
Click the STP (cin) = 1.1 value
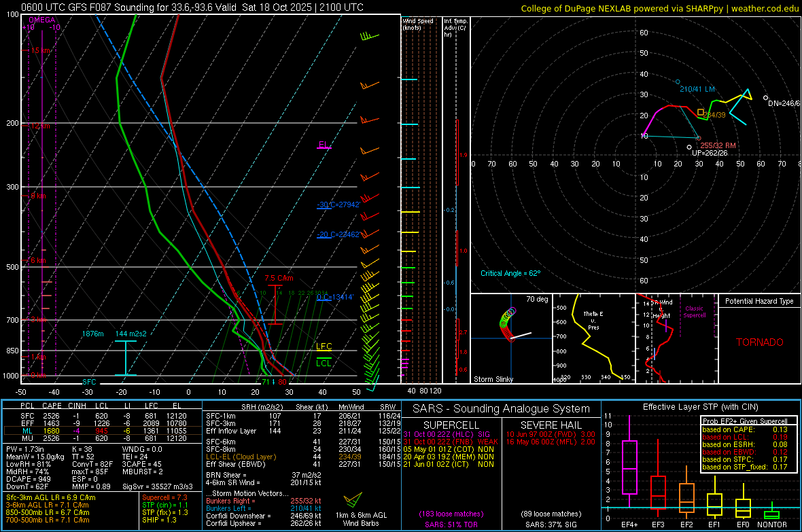click(165, 505)
